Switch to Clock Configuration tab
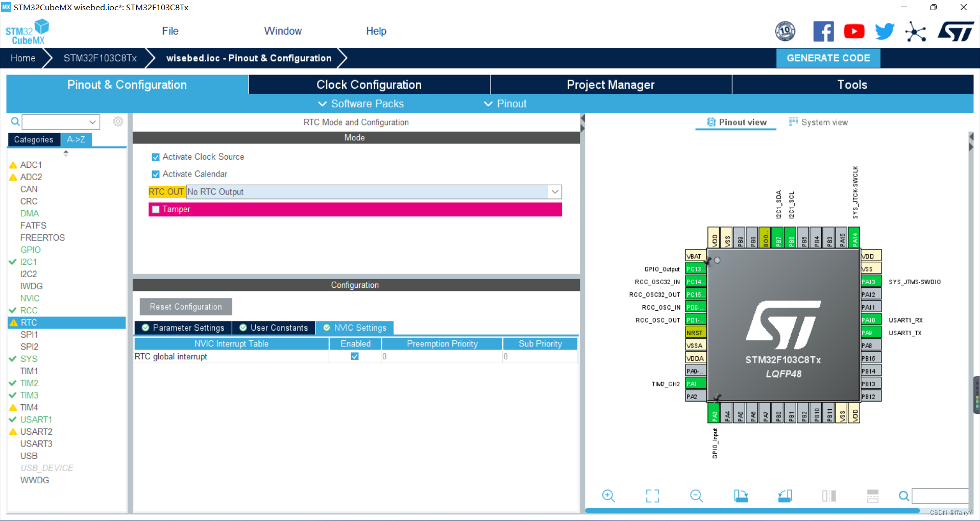The height and width of the screenshot is (521, 980). click(x=369, y=85)
